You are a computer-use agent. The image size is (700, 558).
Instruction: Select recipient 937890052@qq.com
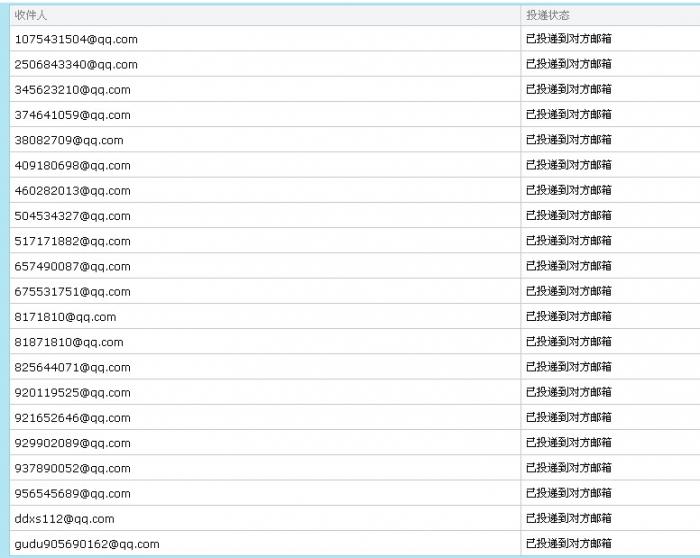coord(72,468)
